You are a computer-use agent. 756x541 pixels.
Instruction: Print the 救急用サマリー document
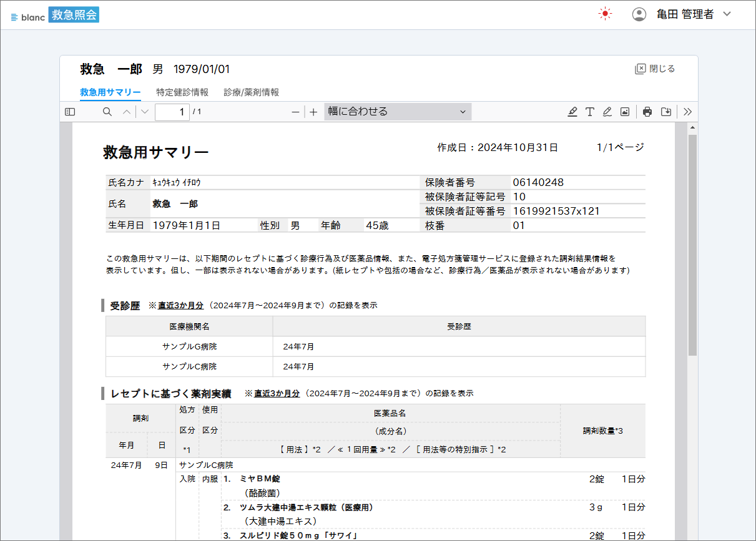[x=647, y=112]
